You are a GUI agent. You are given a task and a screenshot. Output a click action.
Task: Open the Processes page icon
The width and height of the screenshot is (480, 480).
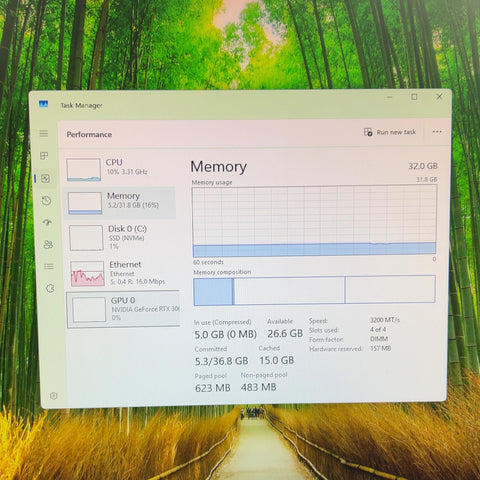click(x=44, y=156)
